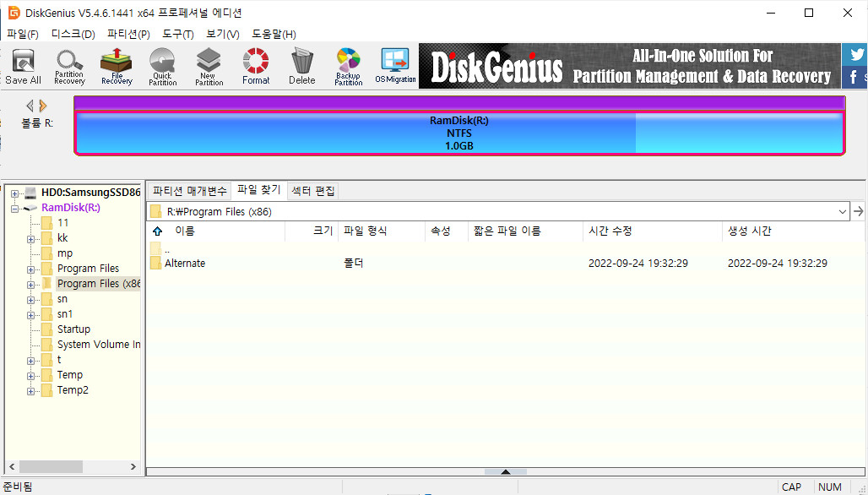
Task: Click the tree horizontal scrollbar thumb
Action: [x=51, y=466]
